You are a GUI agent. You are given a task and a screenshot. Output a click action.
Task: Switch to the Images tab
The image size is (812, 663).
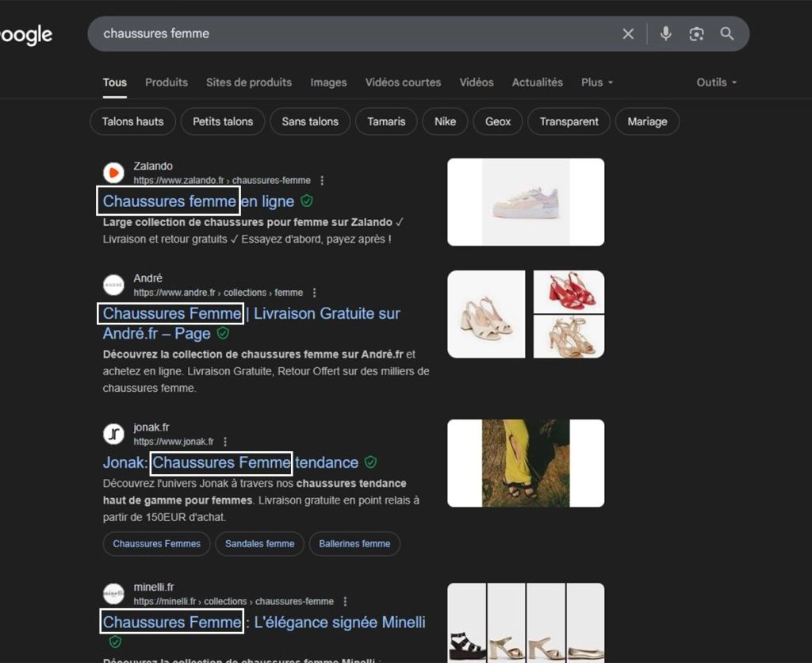coord(328,82)
